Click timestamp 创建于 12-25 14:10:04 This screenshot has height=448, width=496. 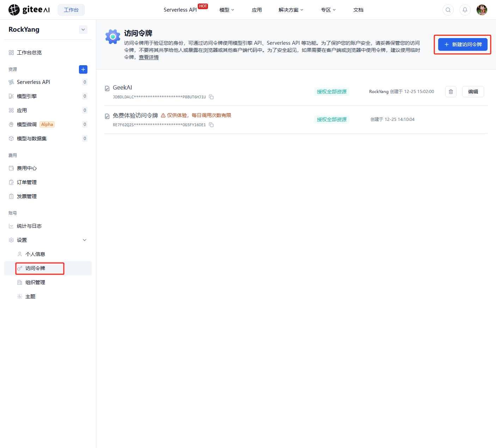(392, 119)
